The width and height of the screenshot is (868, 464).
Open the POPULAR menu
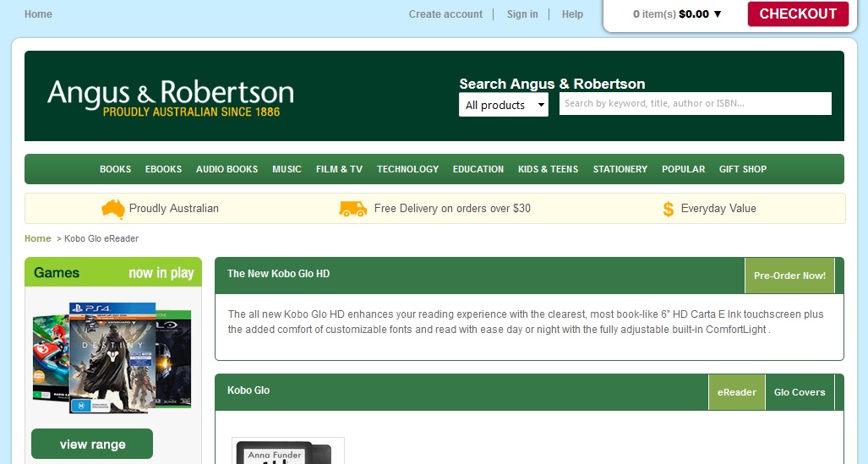pos(684,169)
